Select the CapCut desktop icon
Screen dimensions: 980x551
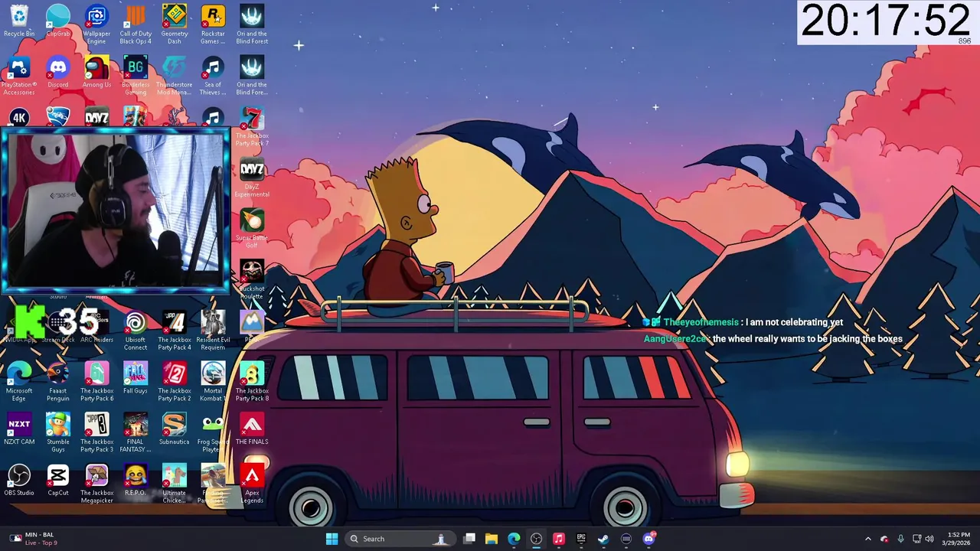pyautogui.click(x=58, y=481)
